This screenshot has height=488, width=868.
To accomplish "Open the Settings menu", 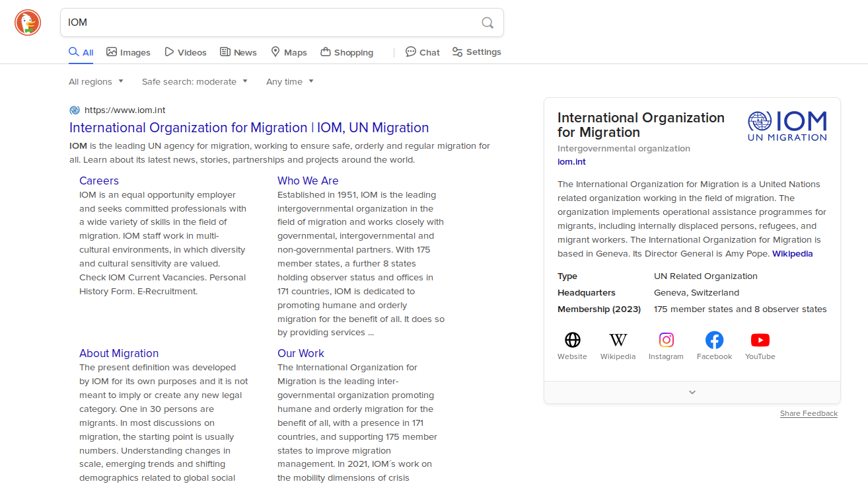I will (x=476, y=52).
